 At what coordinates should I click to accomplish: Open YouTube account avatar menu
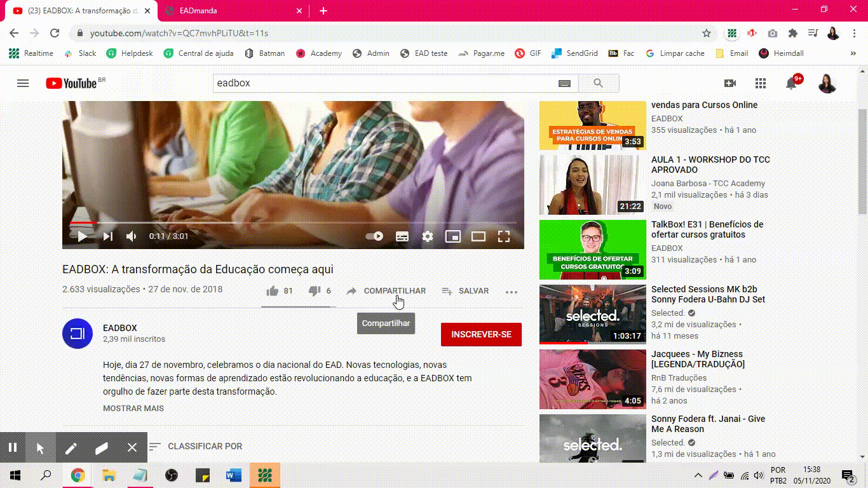[827, 83]
